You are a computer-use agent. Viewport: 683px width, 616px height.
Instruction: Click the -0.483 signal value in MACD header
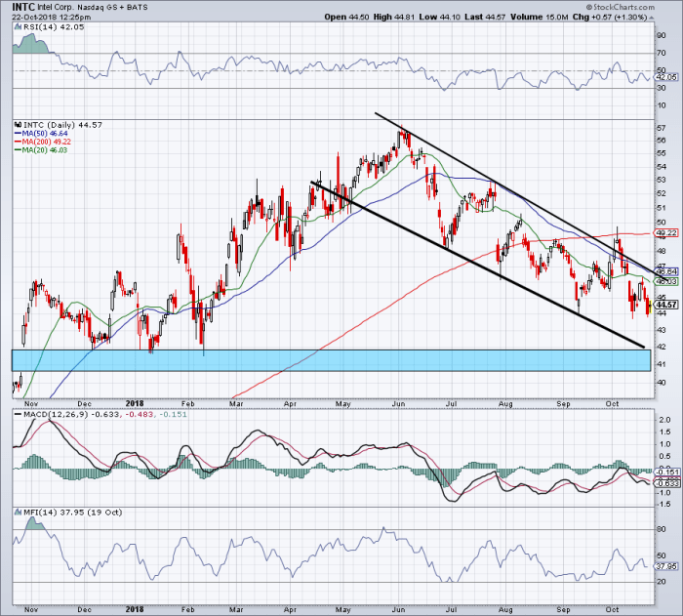click(139, 414)
